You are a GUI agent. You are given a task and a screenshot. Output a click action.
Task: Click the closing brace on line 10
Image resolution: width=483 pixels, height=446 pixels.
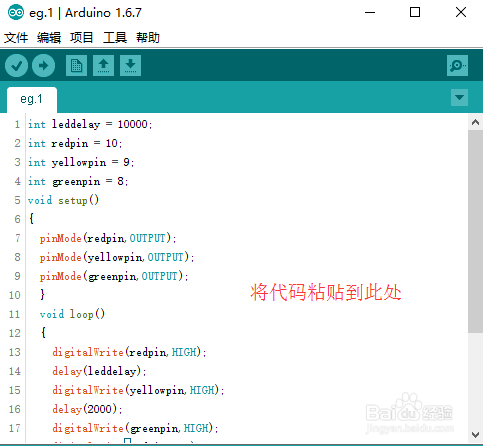pos(42,295)
